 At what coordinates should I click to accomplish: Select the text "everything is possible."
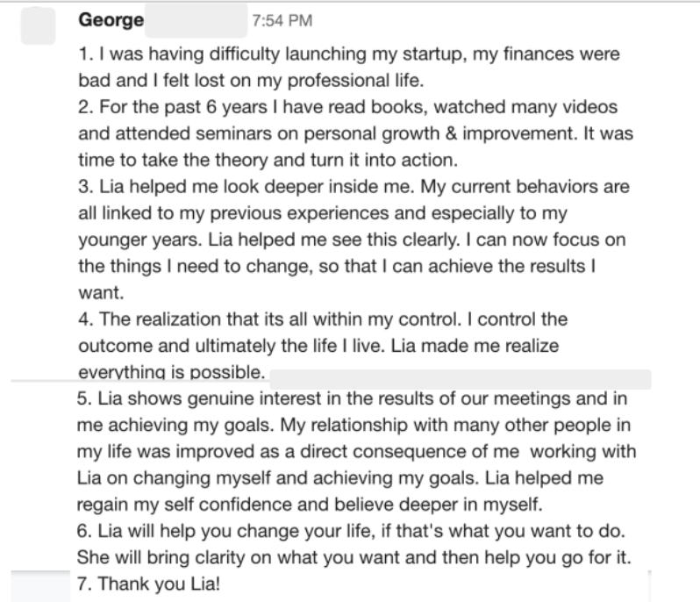click(172, 372)
